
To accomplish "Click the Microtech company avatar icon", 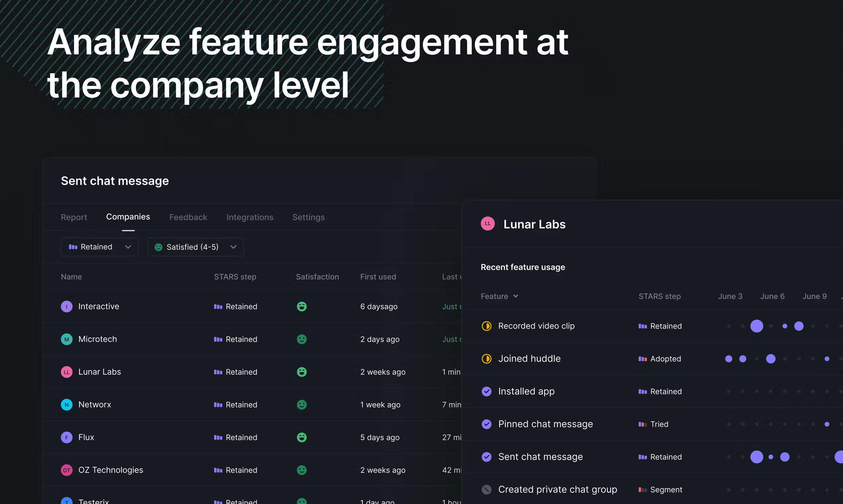I will pyautogui.click(x=67, y=339).
